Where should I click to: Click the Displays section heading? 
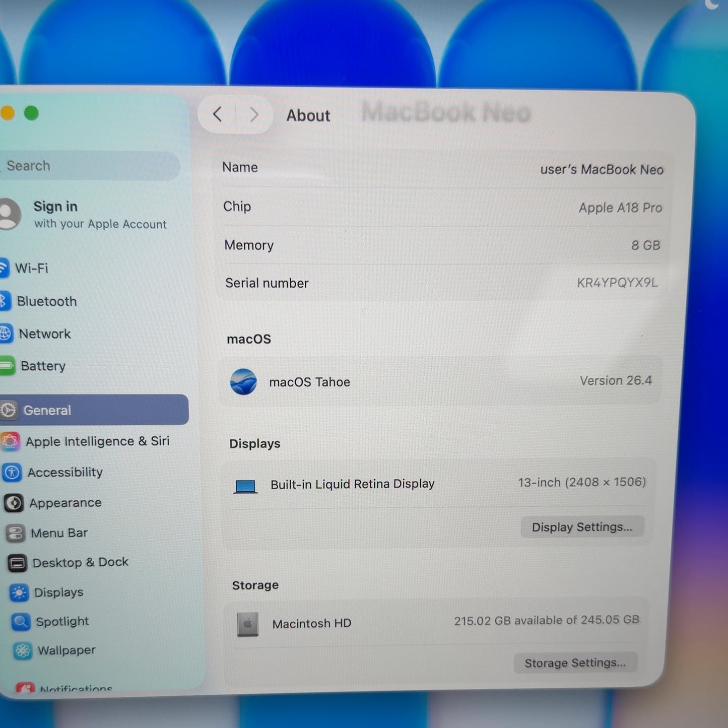(255, 443)
